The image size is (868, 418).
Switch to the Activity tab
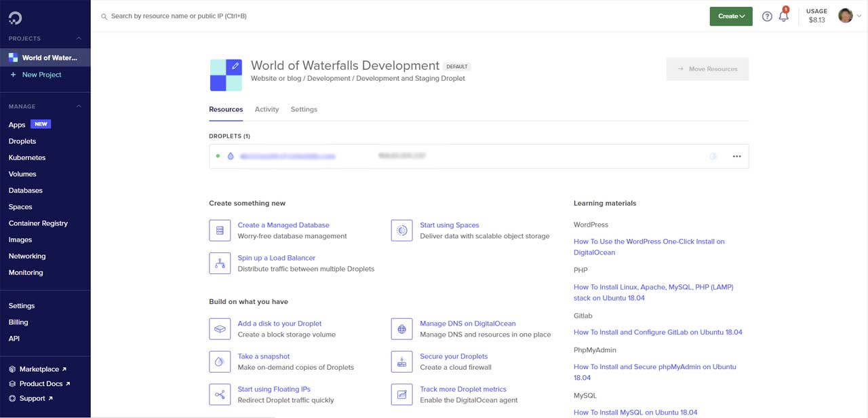click(267, 109)
